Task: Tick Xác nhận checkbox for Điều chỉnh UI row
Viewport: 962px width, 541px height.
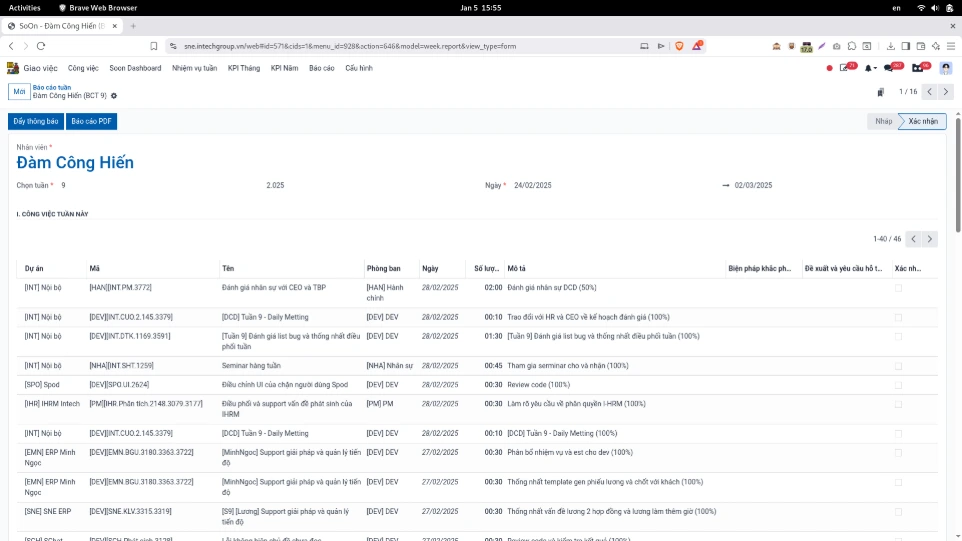Action: [898, 385]
